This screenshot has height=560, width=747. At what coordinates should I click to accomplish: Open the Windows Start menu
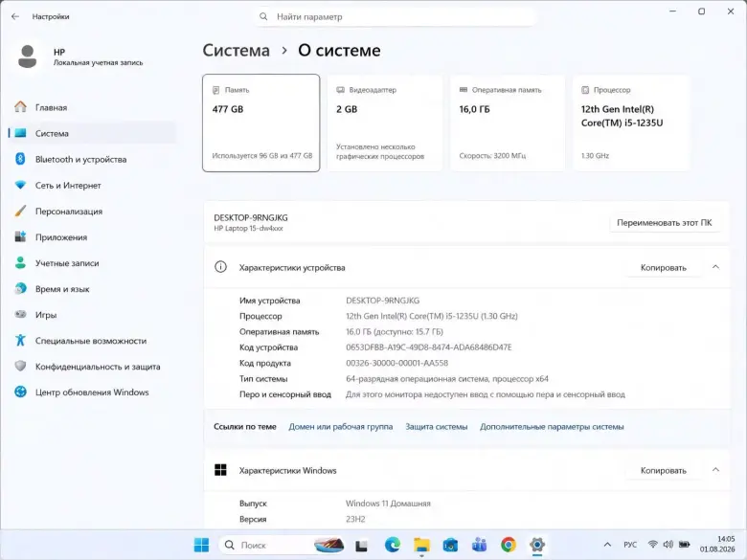[201, 545]
